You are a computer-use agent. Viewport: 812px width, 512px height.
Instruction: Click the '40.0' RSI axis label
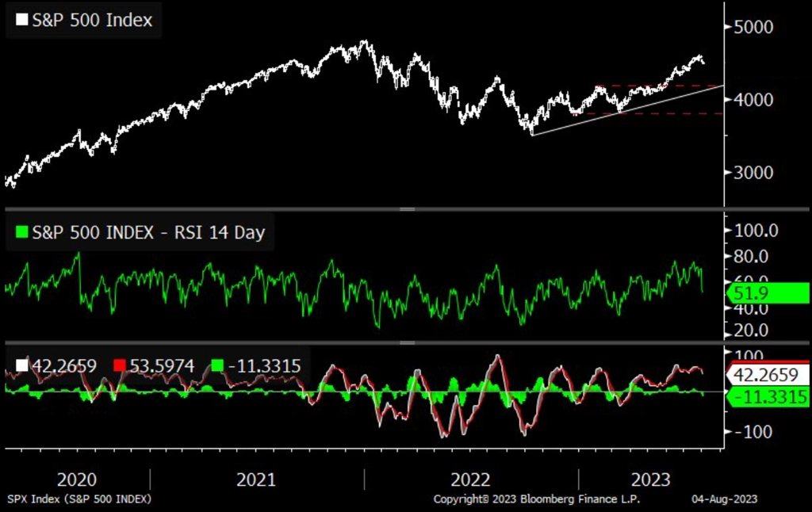point(752,309)
